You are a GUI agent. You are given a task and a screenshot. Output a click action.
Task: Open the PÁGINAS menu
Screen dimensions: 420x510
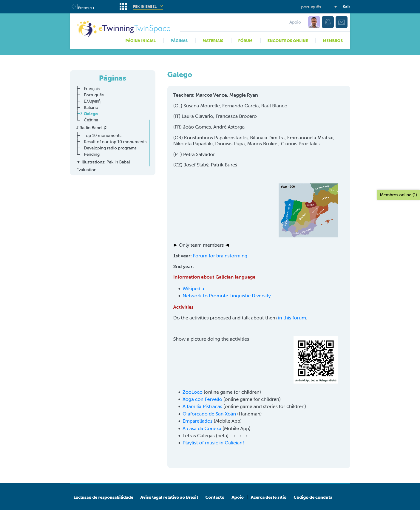(x=179, y=41)
